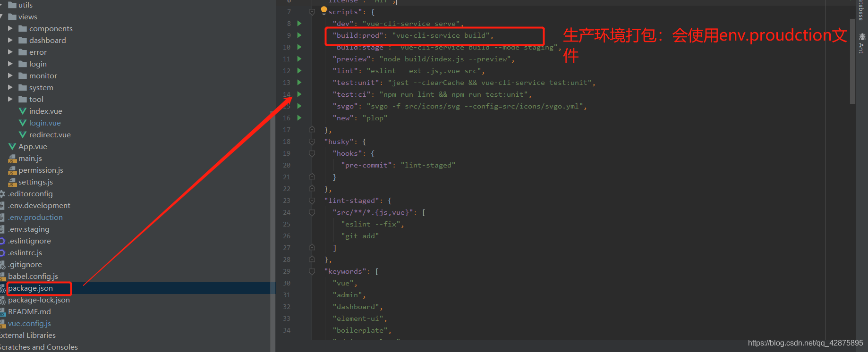The width and height of the screenshot is (868, 352).
Task: Open settings.js file
Action: click(x=35, y=182)
